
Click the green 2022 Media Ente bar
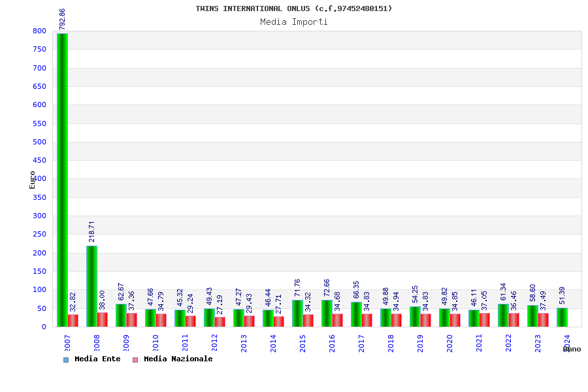coord(503,316)
